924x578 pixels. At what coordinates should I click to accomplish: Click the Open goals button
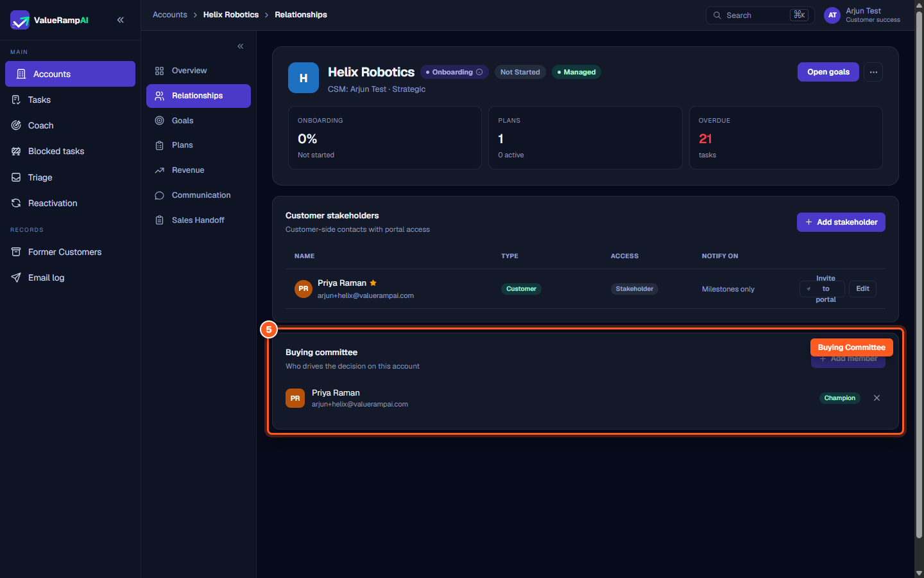[828, 72]
